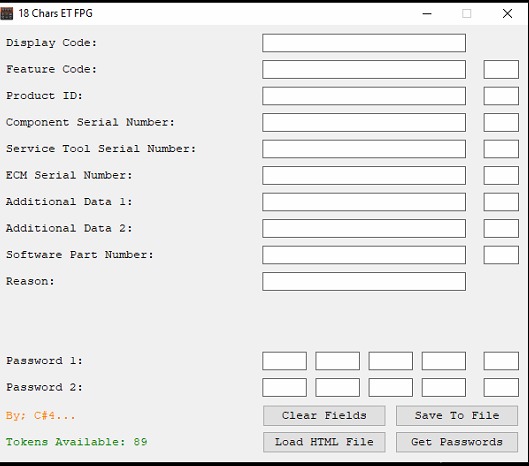Click small box beside Software Part Number
This screenshot has height=466, width=529.
(x=501, y=255)
